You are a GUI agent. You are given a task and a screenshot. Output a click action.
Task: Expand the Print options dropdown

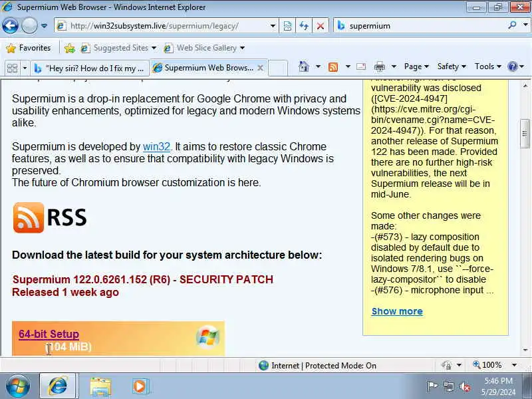[394, 66]
